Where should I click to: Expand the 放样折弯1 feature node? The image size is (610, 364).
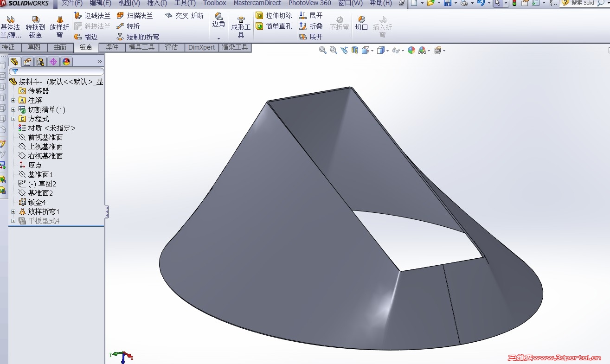(13, 211)
